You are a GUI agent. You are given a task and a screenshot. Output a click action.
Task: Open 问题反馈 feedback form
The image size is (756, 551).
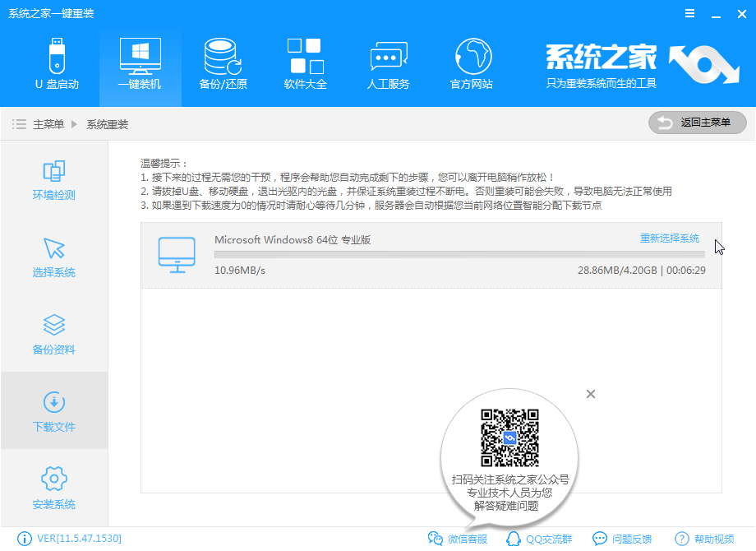[622, 539]
